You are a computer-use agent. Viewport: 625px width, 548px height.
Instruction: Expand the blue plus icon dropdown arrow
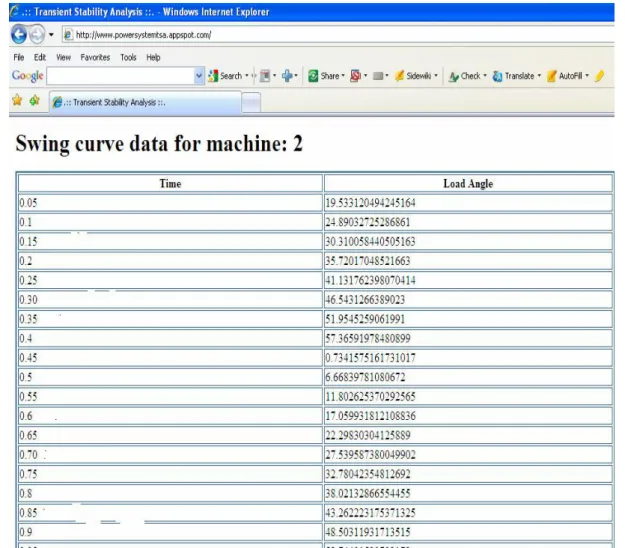[x=296, y=75]
